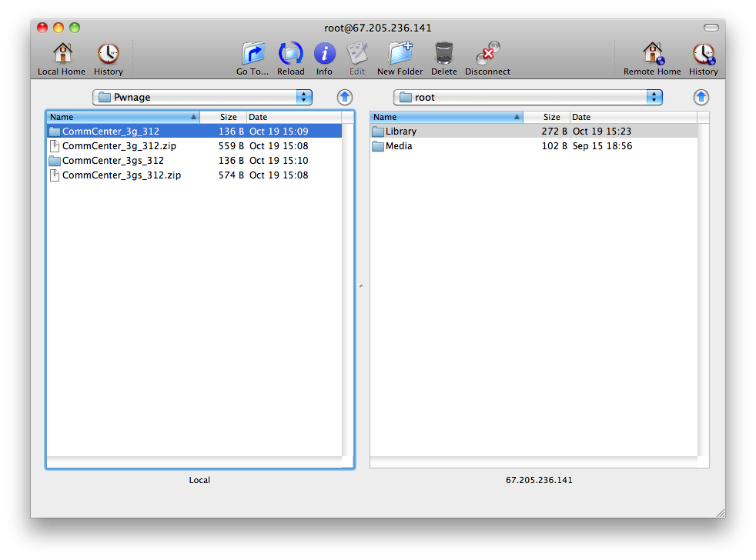Go up one level in remote pane
The width and height of the screenshot is (756, 560).
pos(701,97)
